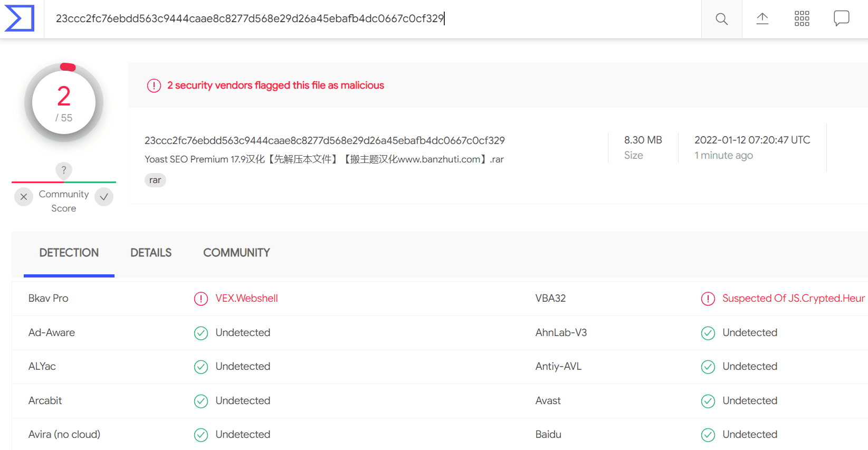Focus the hash search input field
The height and width of the screenshot is (450, 868).
click(x=373, y=19)
